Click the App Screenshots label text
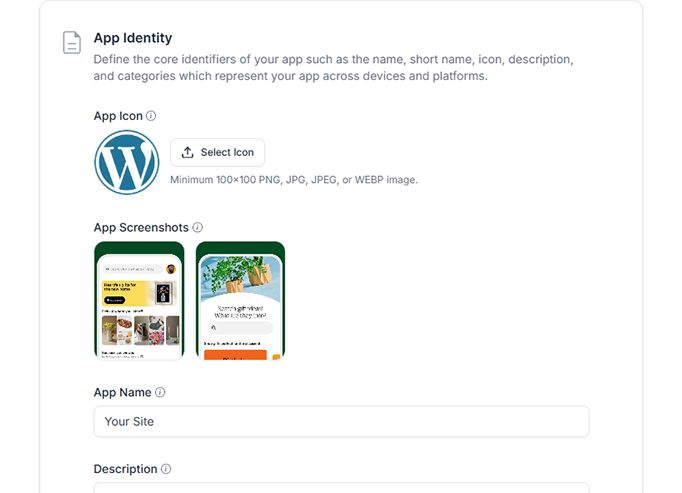The width and height of the screenshot is (682, 493). (141, 228)
